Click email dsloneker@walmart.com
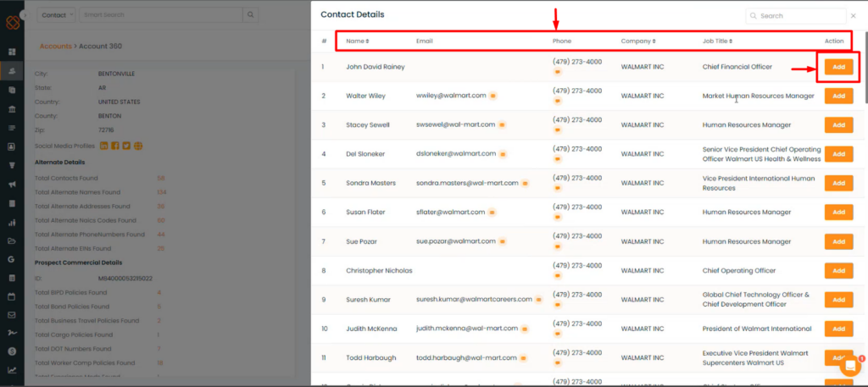Viewport: 868px width, 387px height. (456, 153)
